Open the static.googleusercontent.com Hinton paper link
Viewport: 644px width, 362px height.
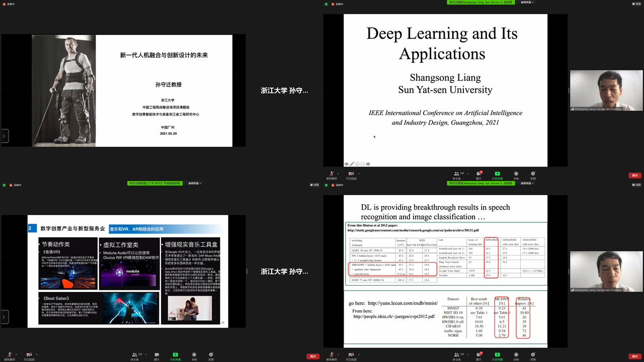[x=413, y=230]
